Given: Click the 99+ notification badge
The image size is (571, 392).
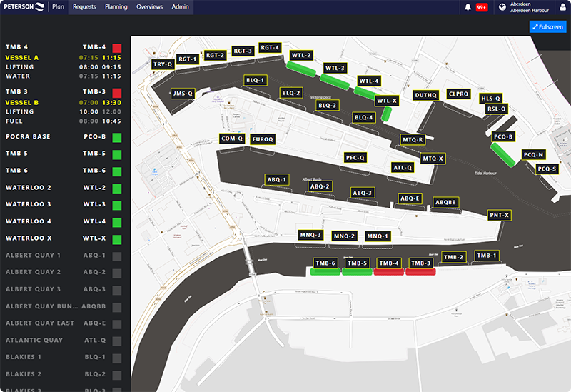Looking at the screenshot, I should pos(481,7).
